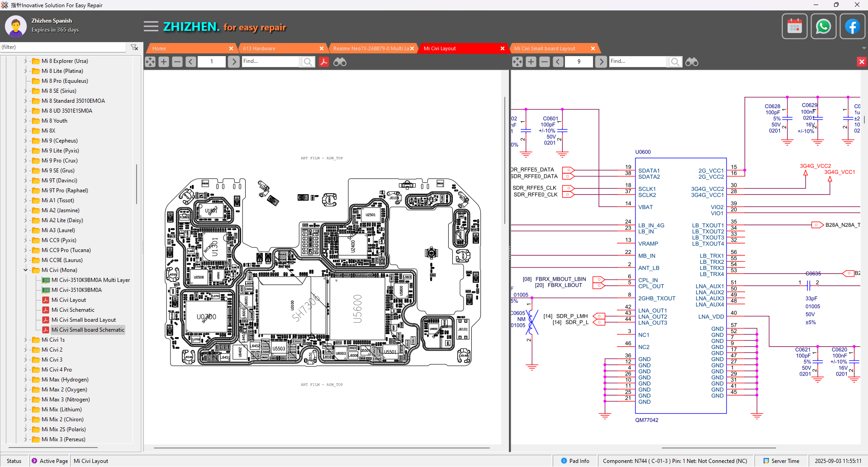Screen dimensions: 868x467
Task: Select Mi Civi Small board Schematic item
Action: tap(88, 330)
